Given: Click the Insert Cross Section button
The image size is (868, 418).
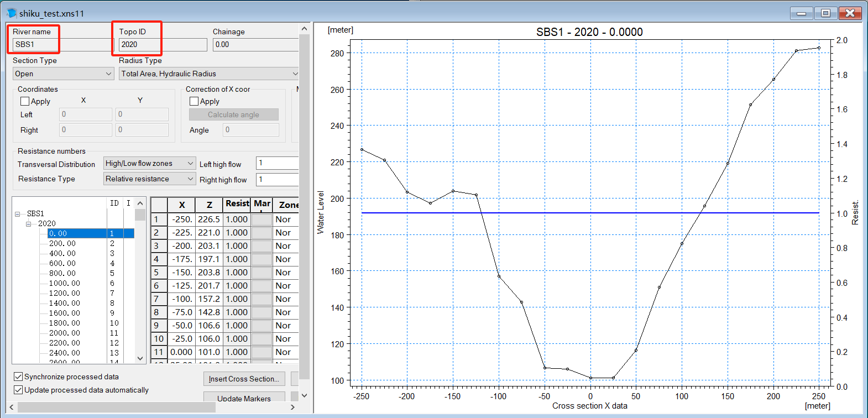Looking at the screenshot, I should coord(244,379).
